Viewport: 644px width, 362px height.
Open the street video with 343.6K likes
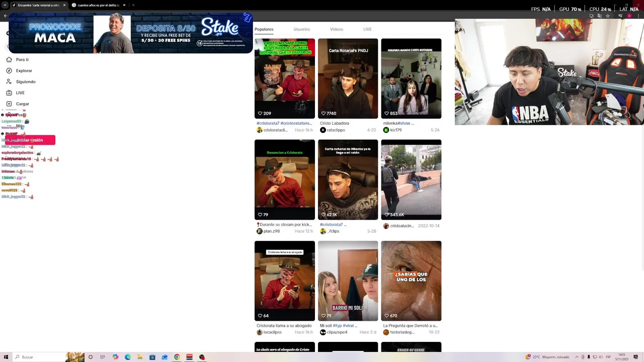(x=411, y=179)
